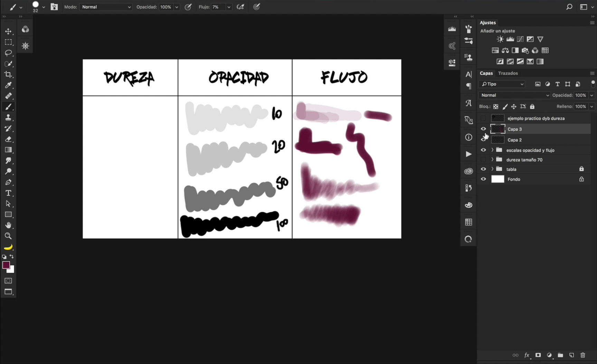Viewport: 597px width, 364px height.
Task: Open the layer filter Tipo dropdown
Action: 502,84
